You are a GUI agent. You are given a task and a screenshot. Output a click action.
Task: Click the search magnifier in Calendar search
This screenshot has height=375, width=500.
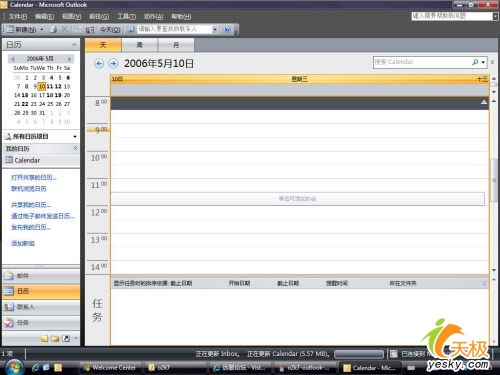pos(475,62)
